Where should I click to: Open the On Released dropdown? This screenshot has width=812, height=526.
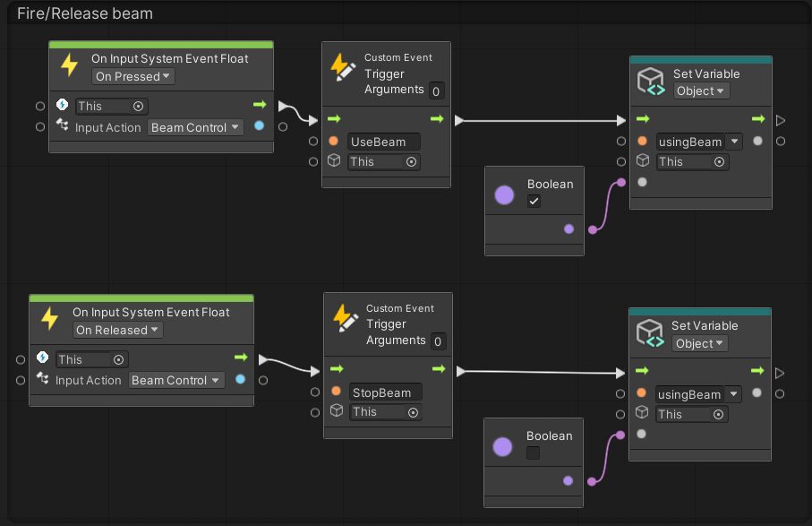click(117, 331)
